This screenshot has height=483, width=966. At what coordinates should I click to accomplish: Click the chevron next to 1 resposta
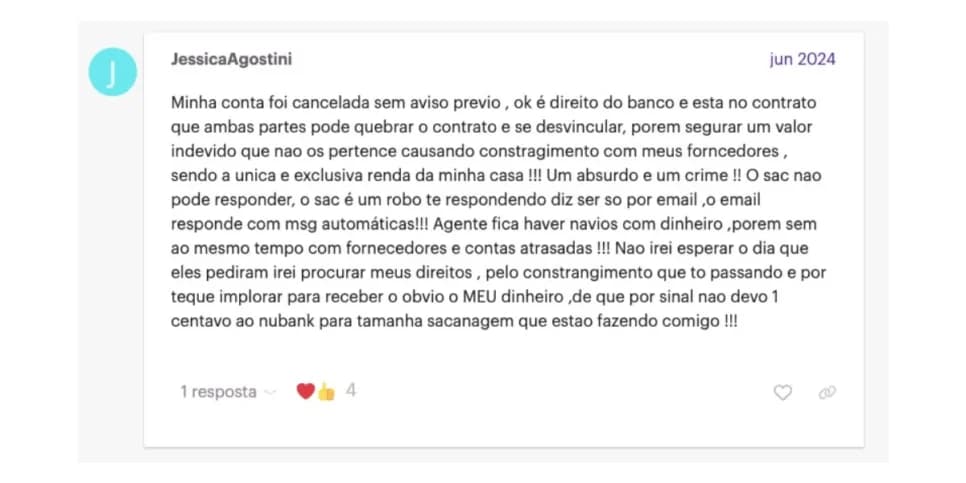pos(270,392)
